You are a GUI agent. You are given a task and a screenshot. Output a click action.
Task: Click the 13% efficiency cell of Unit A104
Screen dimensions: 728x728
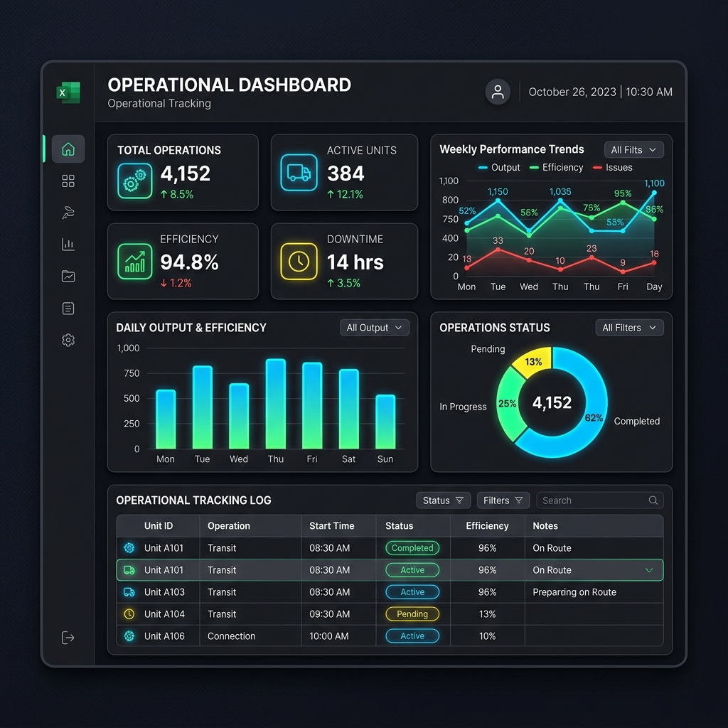[x=487, y=614]
